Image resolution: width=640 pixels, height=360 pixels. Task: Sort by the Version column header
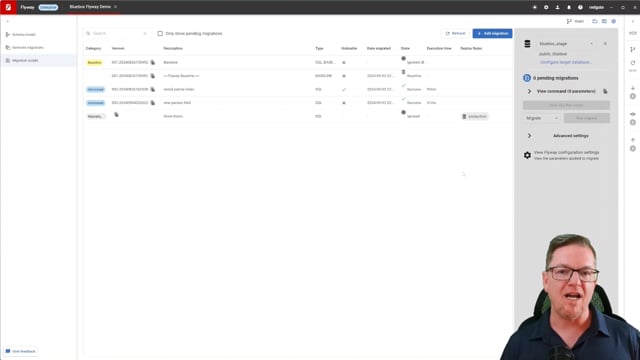(x=118, y=49)
